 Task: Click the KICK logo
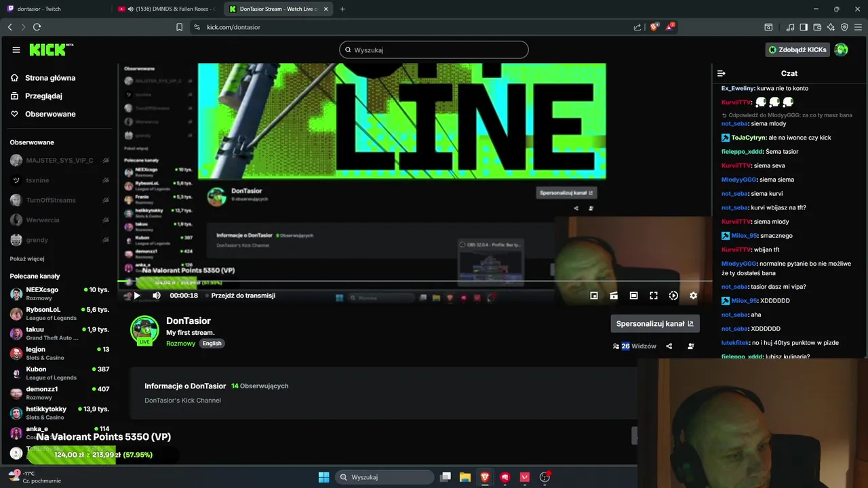tap(52, 49)
